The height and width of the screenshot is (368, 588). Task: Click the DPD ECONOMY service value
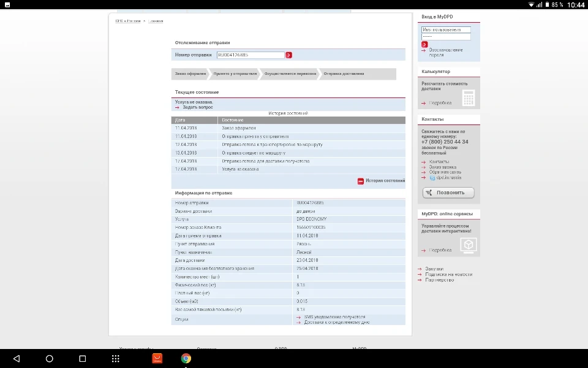tap(311, 219)
